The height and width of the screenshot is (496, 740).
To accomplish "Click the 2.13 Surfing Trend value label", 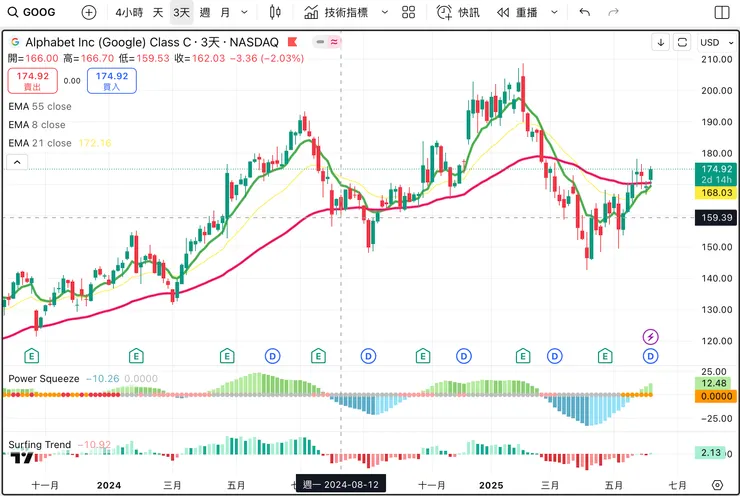I will click(x=711, y=453).
